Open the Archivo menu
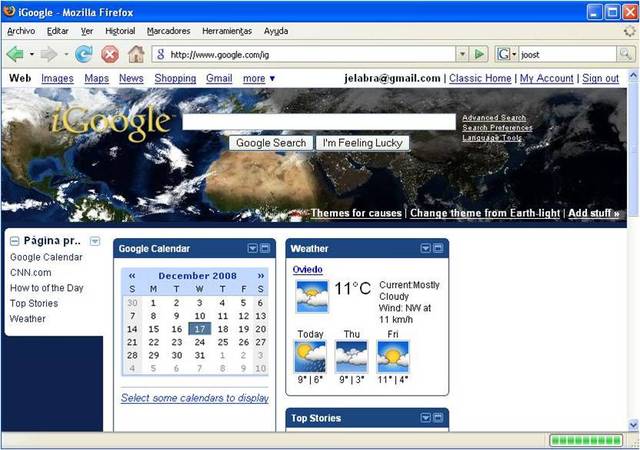The image size is (640, 450). 21,31
